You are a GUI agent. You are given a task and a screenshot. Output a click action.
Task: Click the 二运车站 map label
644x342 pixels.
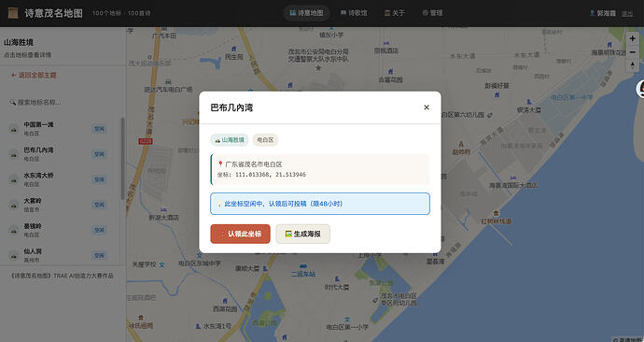[303, 274]
